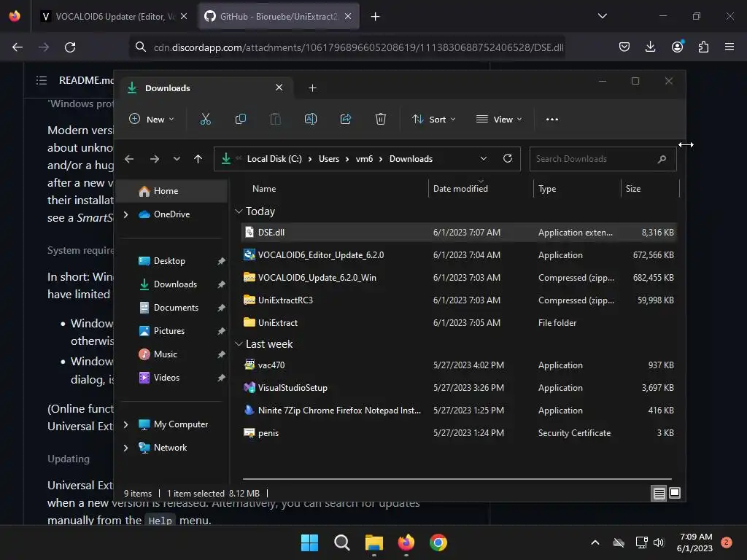747x560 pixels.
Task: Open Firefox downloads panel
Action: pyautogui.click(x=650, y=47)
